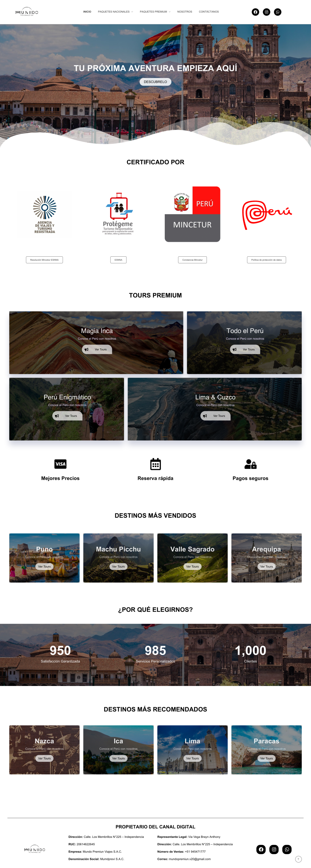Open the Resolución Mincetur ESNNA button
311x868 pixels.
tap(44, 260)
